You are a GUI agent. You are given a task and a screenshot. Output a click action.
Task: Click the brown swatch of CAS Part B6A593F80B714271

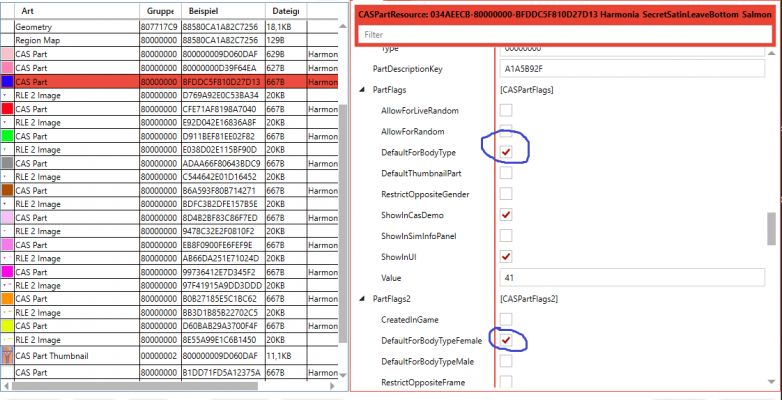coord(7,191)
